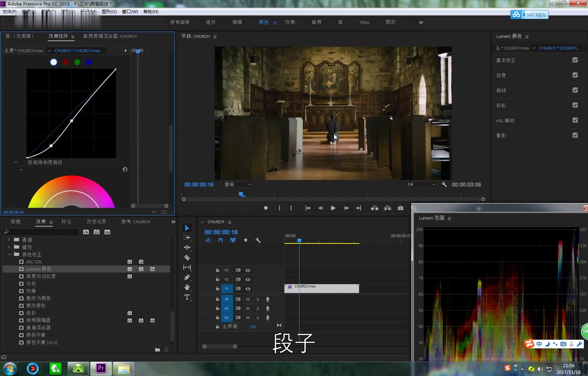
Task: Uncheck the 晕影 checkbox
Action: pyautogui.click(x=575, y=135)
